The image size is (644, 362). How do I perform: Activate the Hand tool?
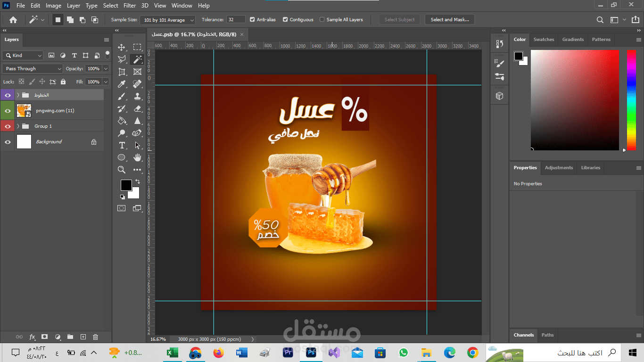coord(137,157)
